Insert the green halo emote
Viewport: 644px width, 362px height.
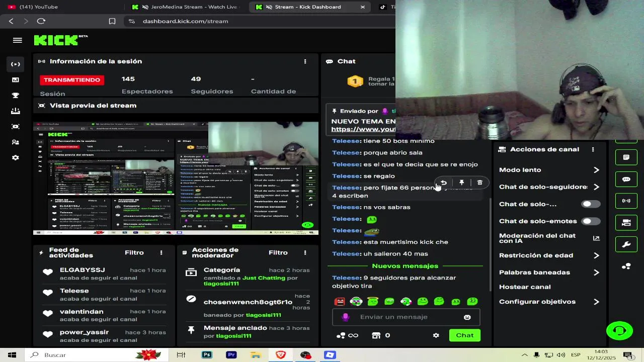tap(373, 302)
